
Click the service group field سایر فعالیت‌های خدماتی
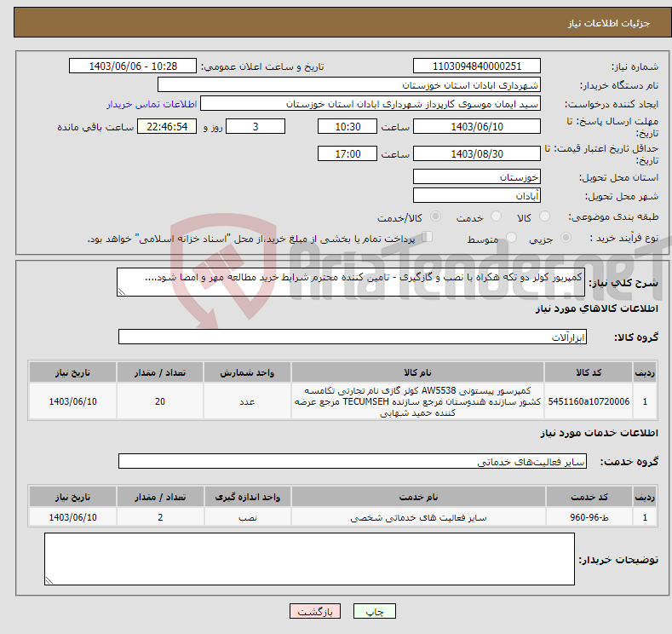(x=353, y=461)
